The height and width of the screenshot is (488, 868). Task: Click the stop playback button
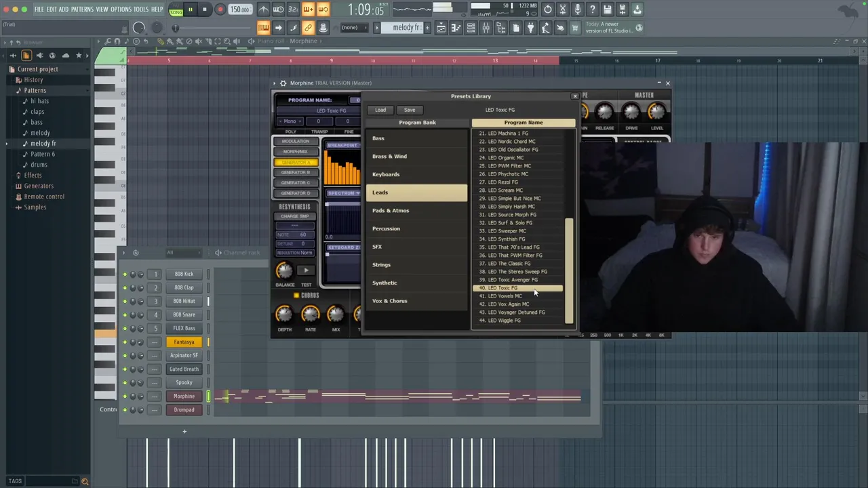[x=204, y=9]
